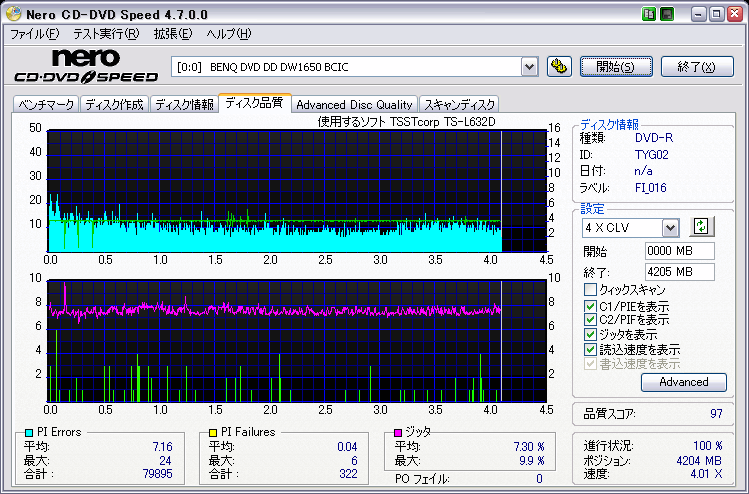Click the 終了(X) exit button
749x494 pixels.
697,66
